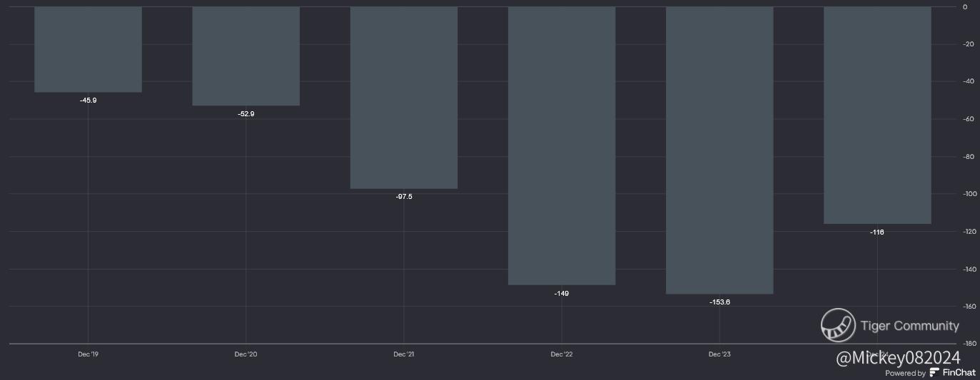
Task: Click the -153.6 data label
Action: 719,302
